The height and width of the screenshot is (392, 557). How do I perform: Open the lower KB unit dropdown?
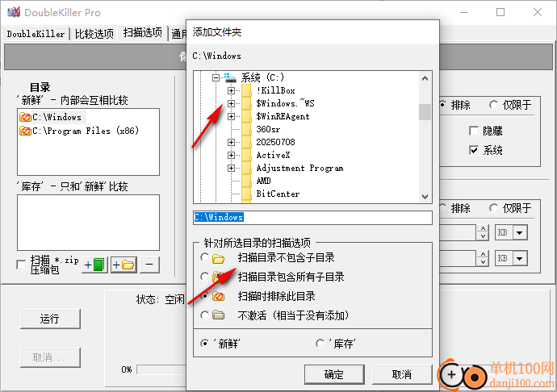[520, 258]
